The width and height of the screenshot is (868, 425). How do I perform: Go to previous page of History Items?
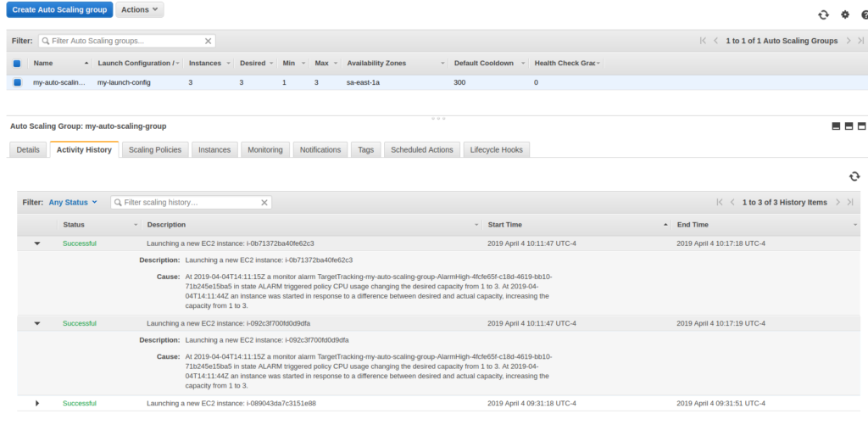(x=732, y=202)
